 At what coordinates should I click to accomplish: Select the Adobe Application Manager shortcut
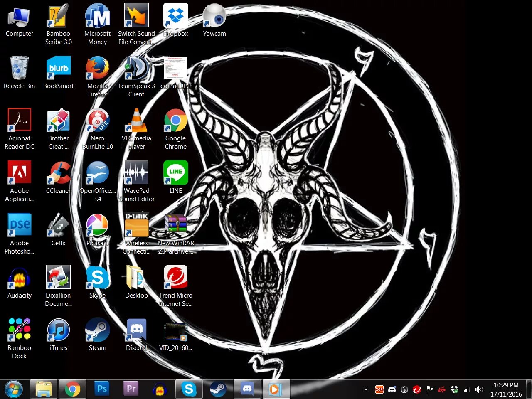pos(19,182)
